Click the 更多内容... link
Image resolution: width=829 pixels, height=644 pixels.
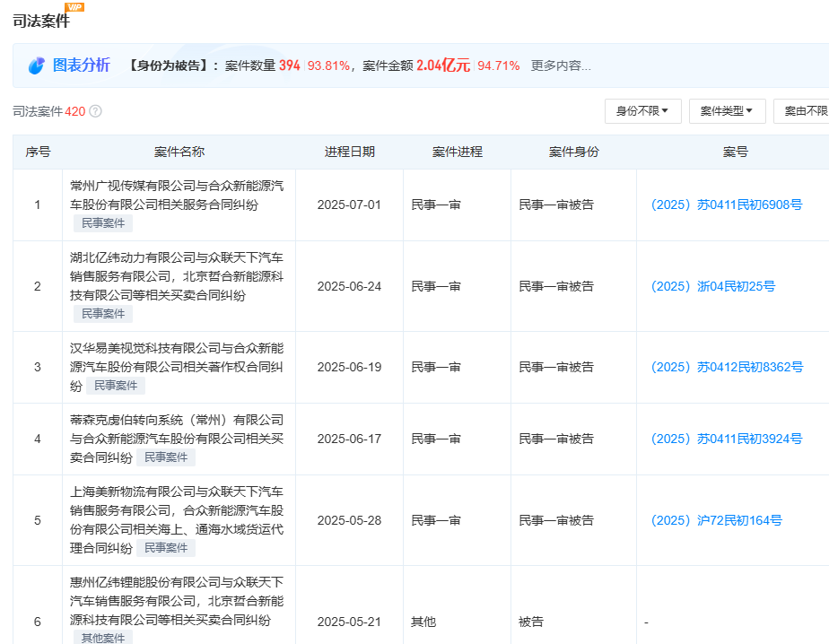(561, 65)
